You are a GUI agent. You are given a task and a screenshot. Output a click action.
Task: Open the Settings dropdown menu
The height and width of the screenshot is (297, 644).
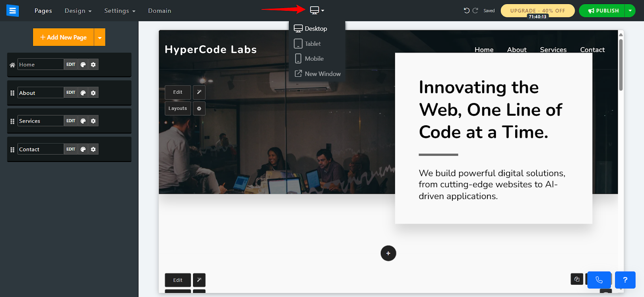click(120, 11)
